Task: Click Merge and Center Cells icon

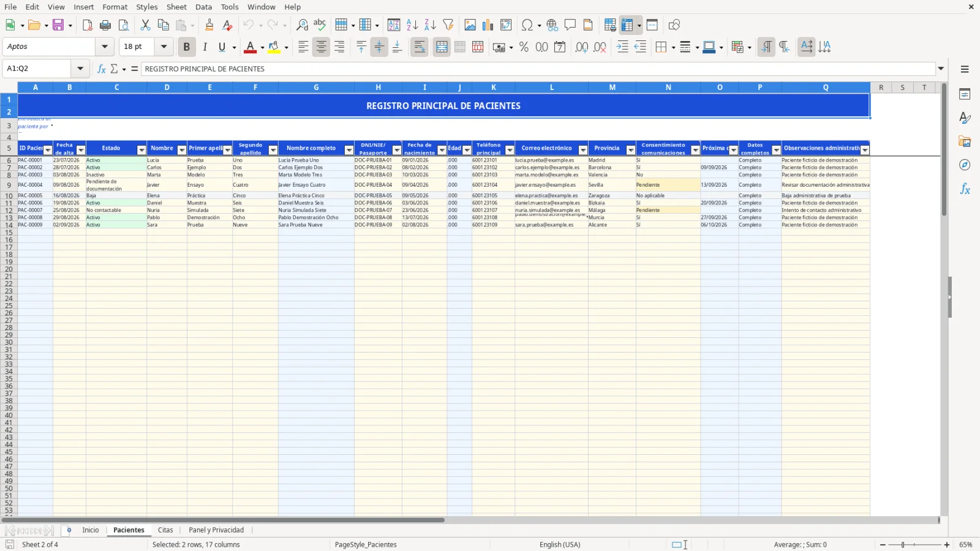Action: [442, 47]
